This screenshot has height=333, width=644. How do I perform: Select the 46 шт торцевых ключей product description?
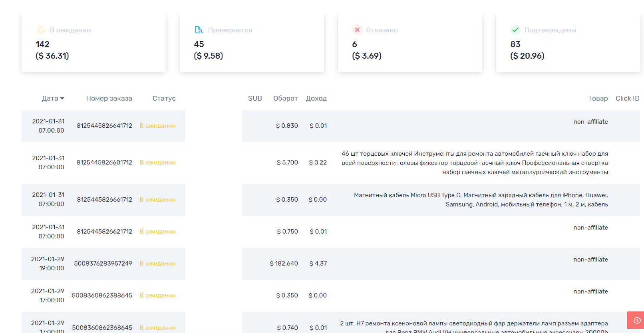point(475,163)
